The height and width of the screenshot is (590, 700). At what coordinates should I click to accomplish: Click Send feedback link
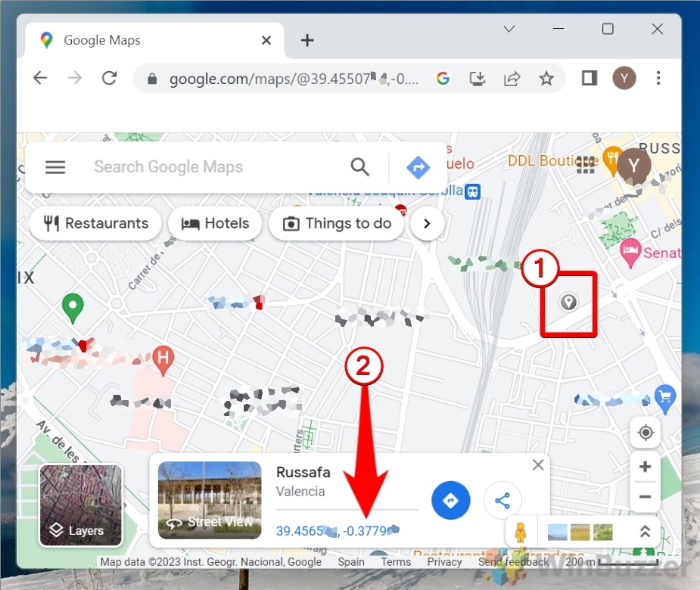coord(513,562)
